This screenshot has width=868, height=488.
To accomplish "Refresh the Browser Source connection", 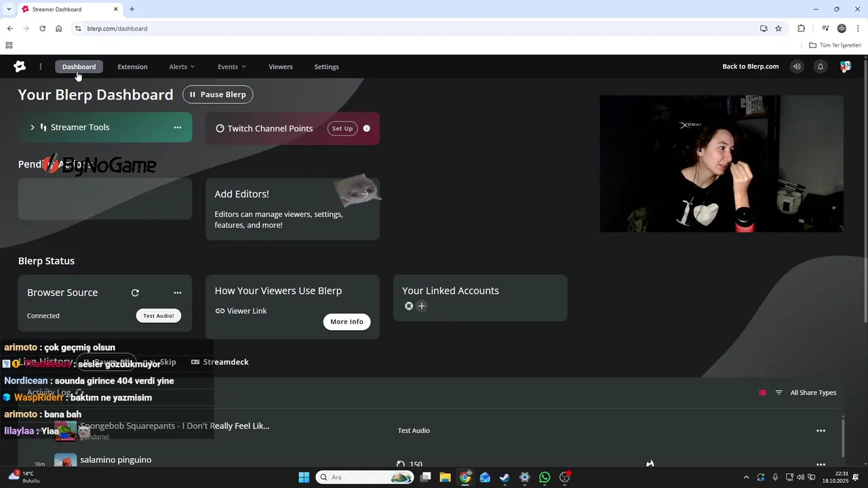I will pyautogui.click(x=135, y=293).
